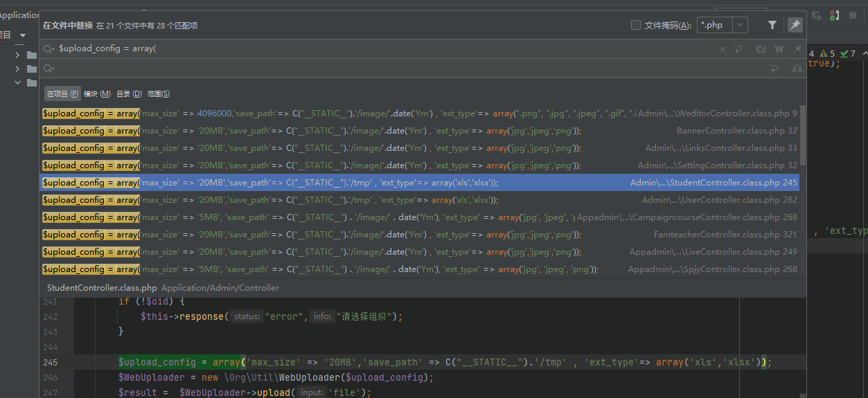The image size is (868, 398).
Task: Insert new line in the search field
Action: (738, 49)
